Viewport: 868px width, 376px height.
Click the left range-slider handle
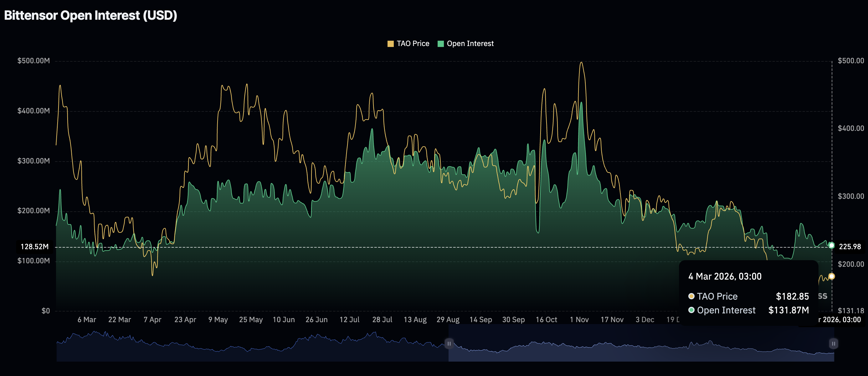[449, 344]
